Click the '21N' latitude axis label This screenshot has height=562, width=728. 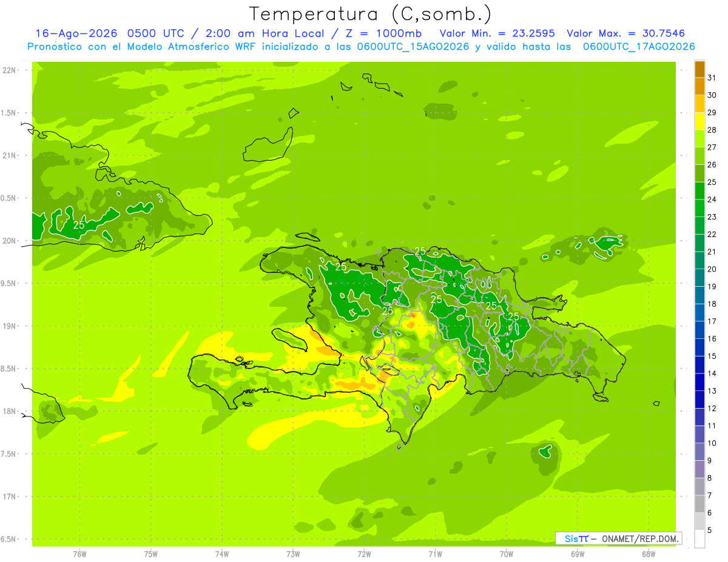(10, 156)
